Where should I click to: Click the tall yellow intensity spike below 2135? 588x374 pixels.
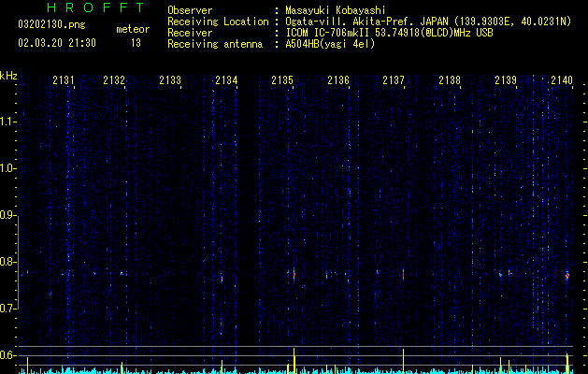(294, 361)
